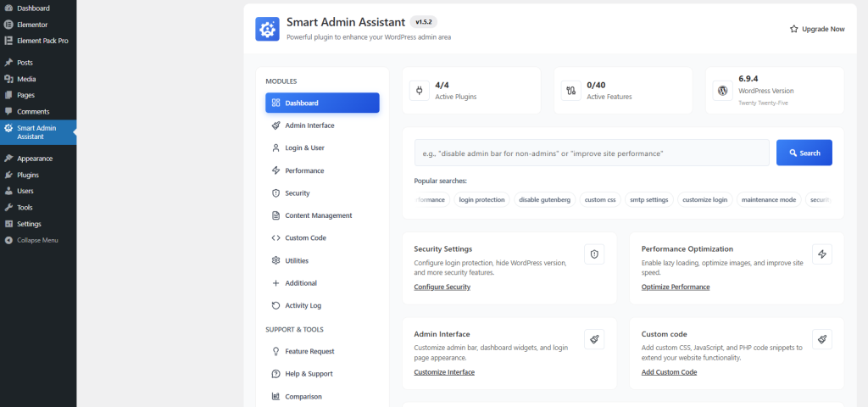The image size is (868, 407).
Task: Open Appearance in WordPress menu
Action: pos(38,159)
